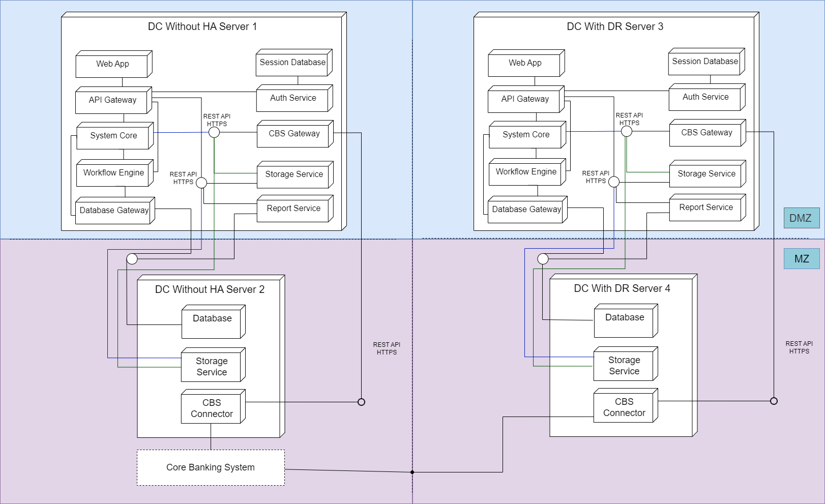Select the Database Gateway node in Server 1
The width and height of the screenshot is (825, 504).
[115, 211]
